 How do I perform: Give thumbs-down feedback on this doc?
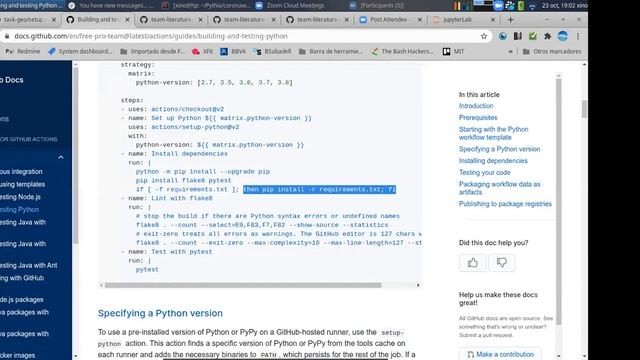(x=502, y=263)
